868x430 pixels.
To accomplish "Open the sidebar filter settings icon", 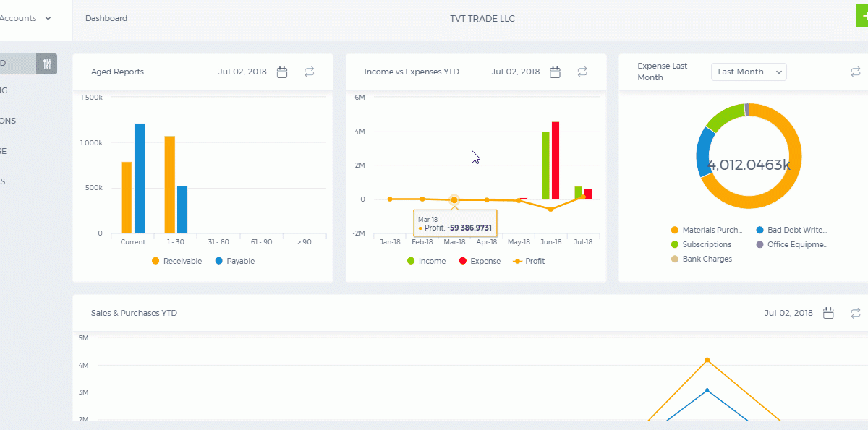I will [47, 64].
